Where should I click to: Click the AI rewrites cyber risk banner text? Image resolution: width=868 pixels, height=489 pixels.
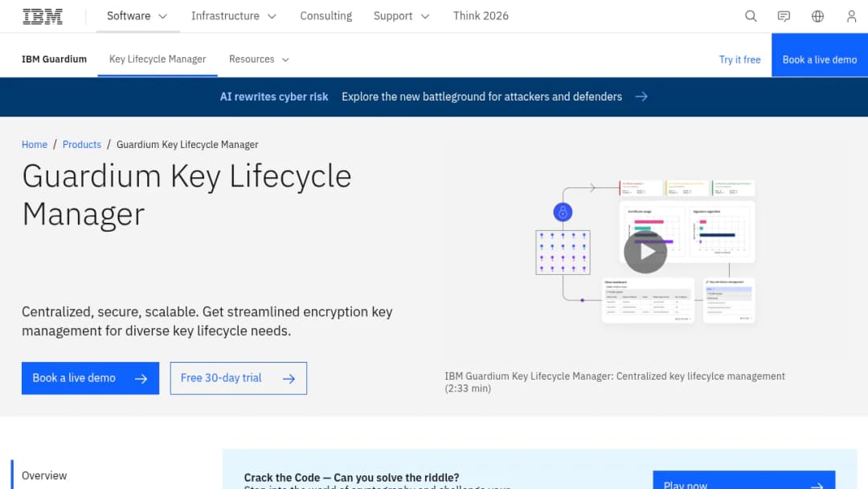(274, 97)
